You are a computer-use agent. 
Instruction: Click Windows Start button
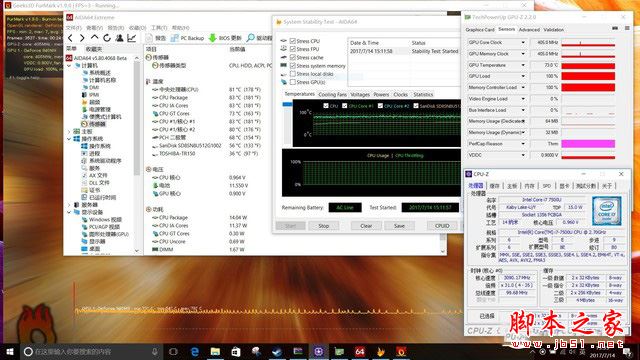(x=10, y=351)
